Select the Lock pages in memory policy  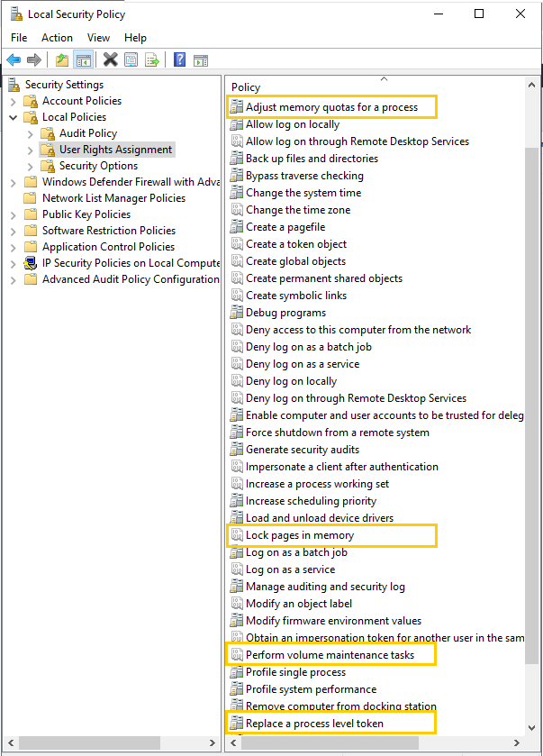[x=300, y=535]
